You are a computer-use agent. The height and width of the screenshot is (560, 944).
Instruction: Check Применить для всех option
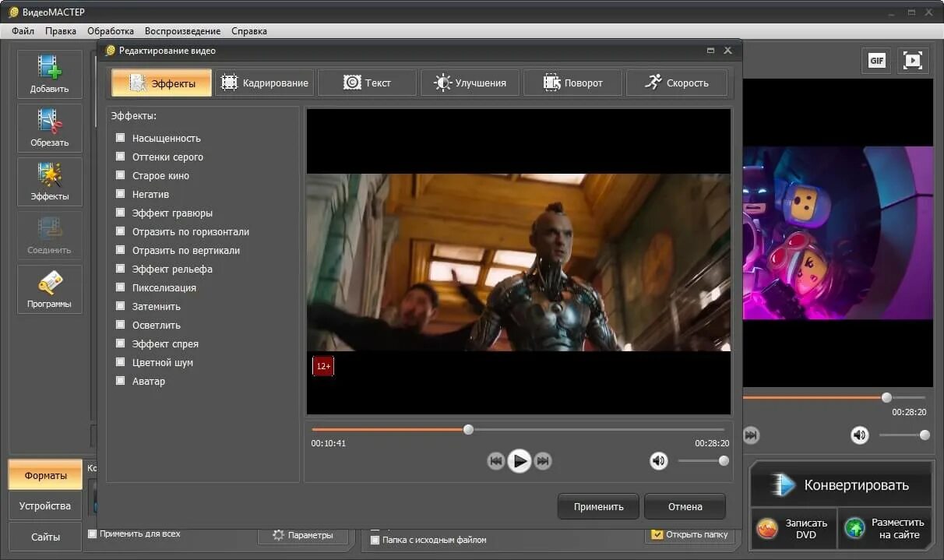[x=93, y=534]
